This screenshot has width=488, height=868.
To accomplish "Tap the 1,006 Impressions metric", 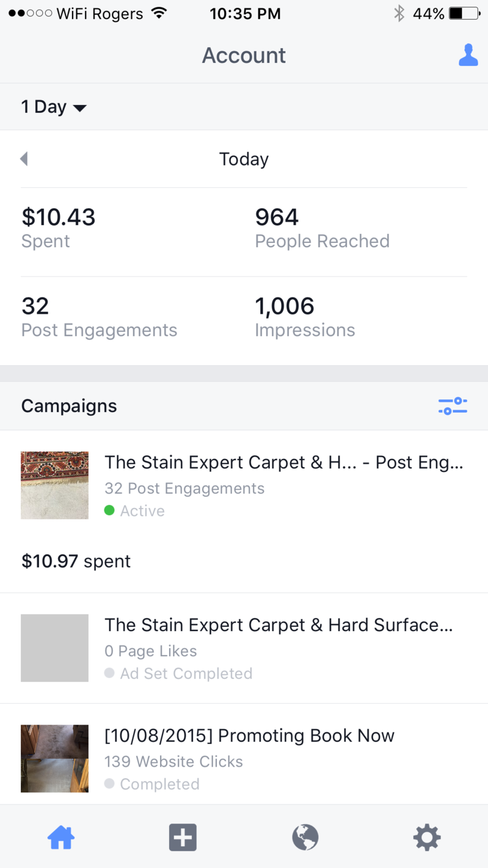I will (x=305, y=317).
